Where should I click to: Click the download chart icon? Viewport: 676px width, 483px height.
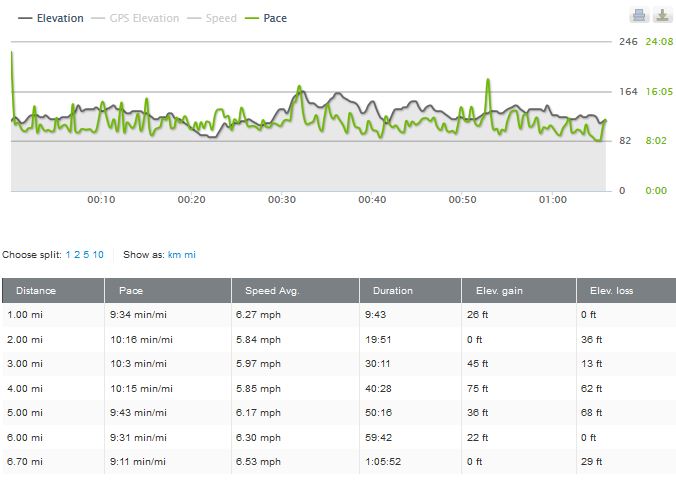pyautogui.click(x=662, y=15)
